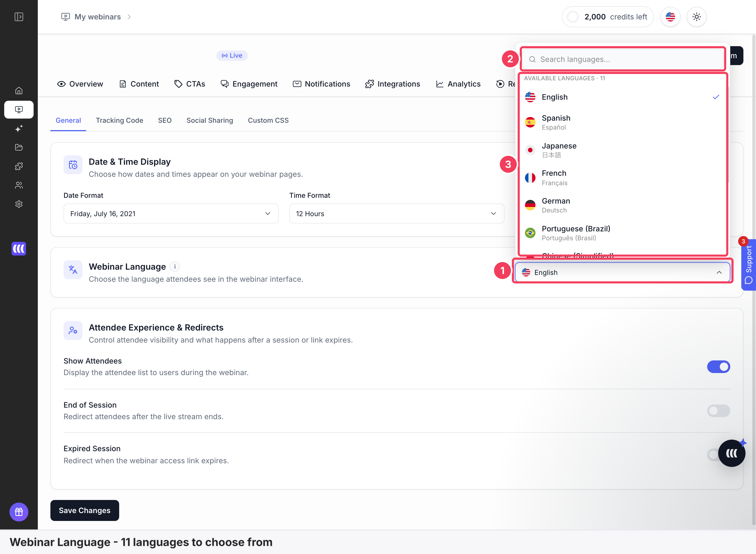Select Spanish from the language list

(622, 122)
